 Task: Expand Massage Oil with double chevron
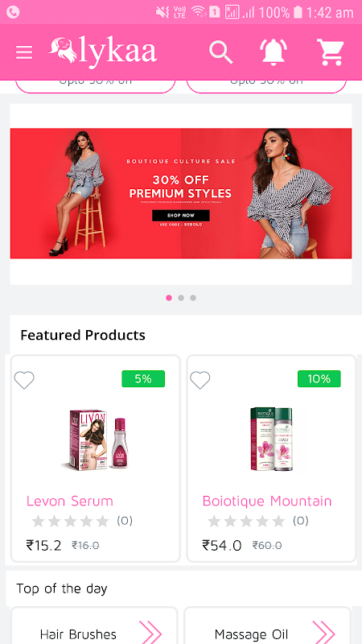[x=324, y=632]
